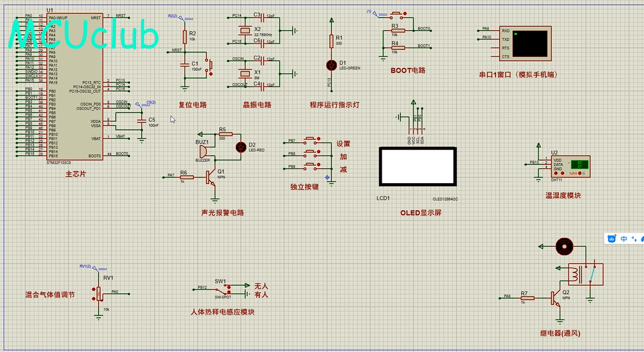
Task: Select resistor R6 on PA7
Action: click(187, 177)
